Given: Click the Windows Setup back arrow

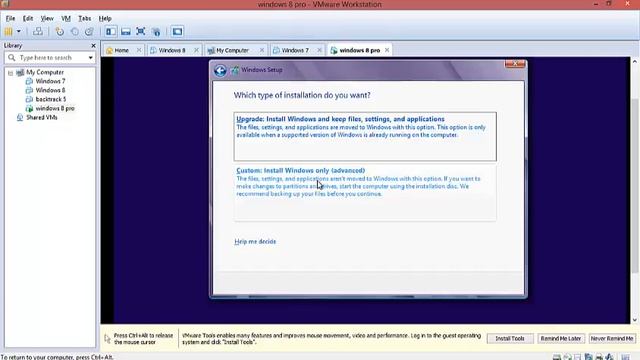Looking at the screenshot, I should coord(220,70).
